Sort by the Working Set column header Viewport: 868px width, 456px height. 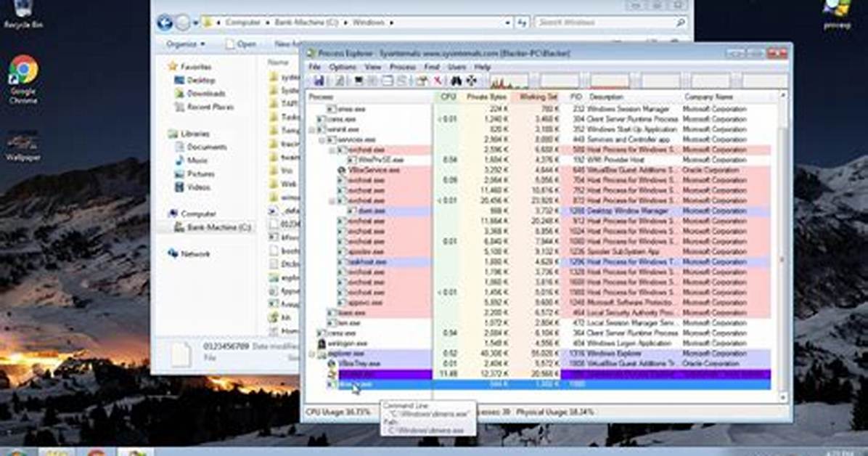point(536,97)
